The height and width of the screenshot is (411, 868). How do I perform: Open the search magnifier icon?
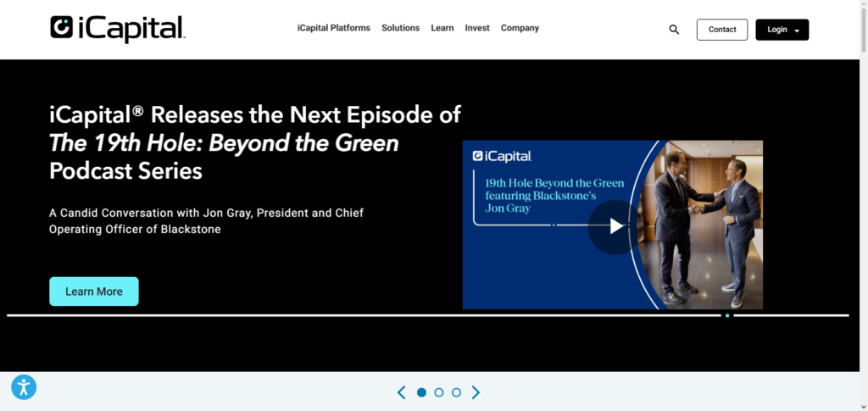click(x=674, y=30)
